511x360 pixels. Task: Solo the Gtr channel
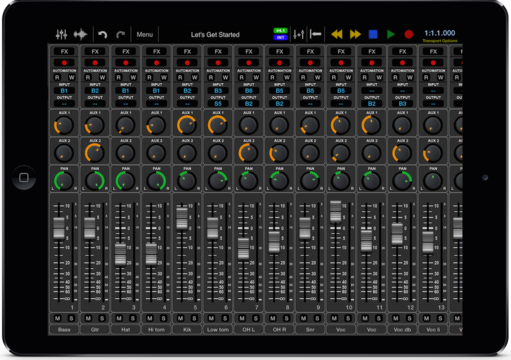click(x=102, y=318)
